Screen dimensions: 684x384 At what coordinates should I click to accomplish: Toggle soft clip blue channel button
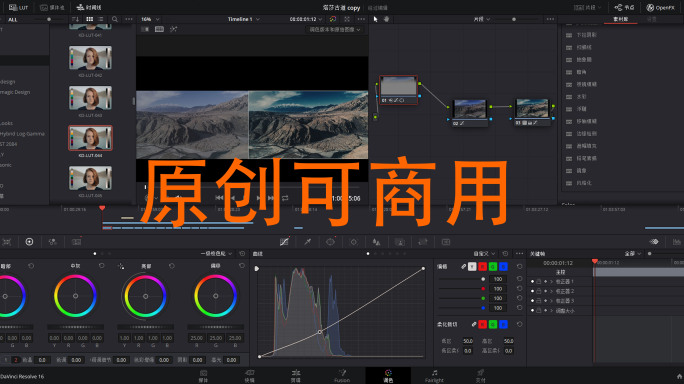point(503,324)
